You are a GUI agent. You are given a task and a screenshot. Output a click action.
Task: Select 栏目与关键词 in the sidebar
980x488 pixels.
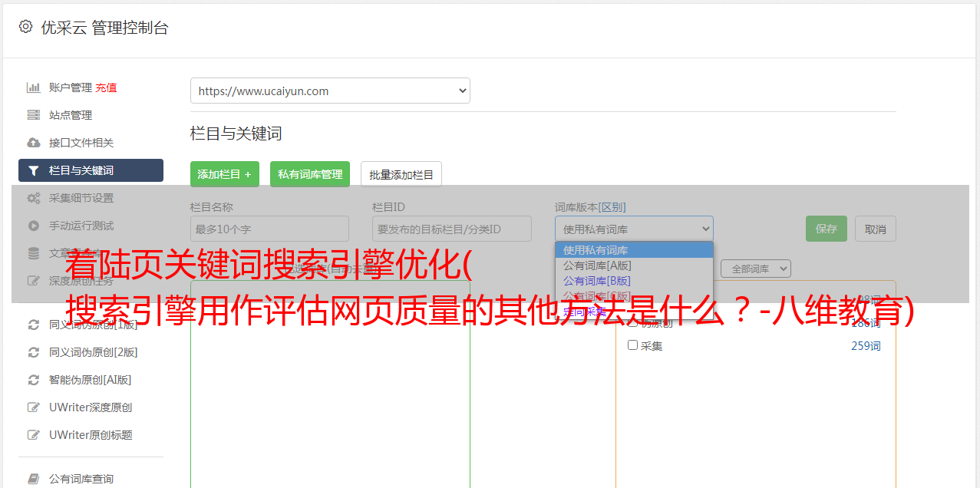pyautogui.click(x=91, y=170)
